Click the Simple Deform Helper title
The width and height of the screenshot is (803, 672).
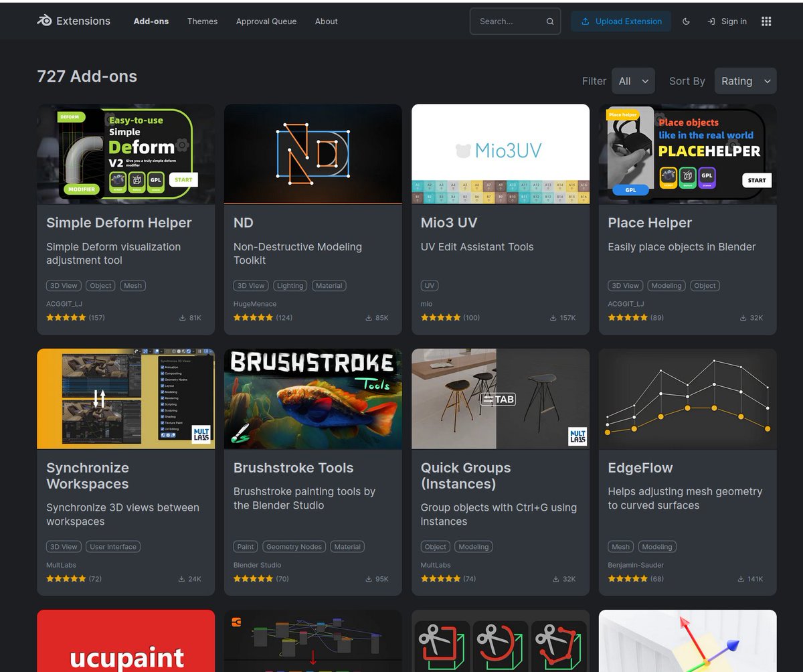pos(119,223)
